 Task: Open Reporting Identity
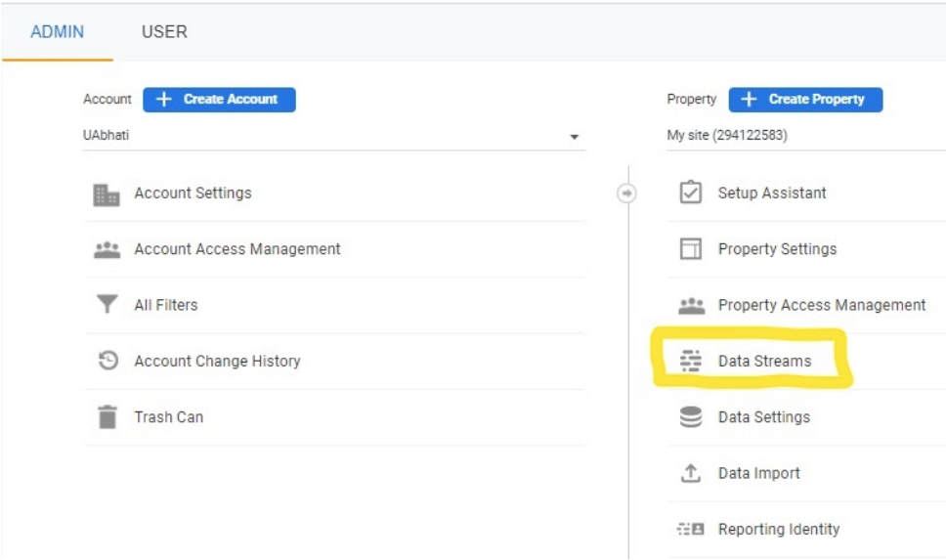[779, 530]
